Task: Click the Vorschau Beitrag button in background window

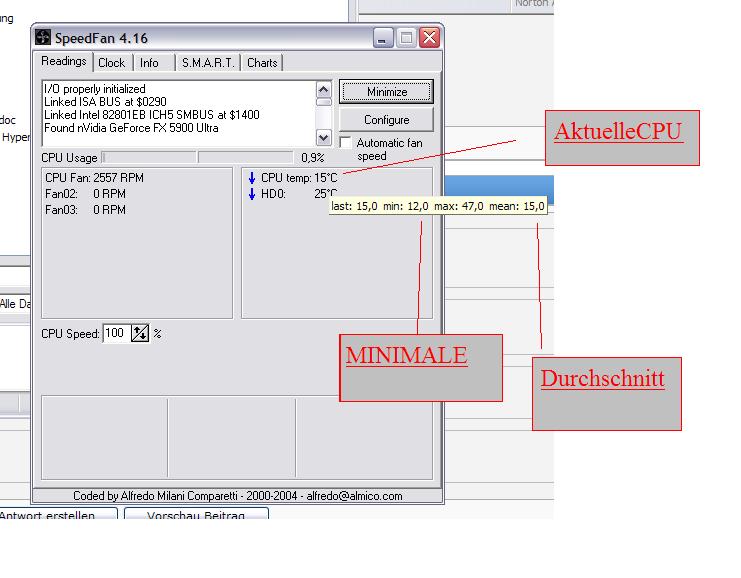Action: 196,514
